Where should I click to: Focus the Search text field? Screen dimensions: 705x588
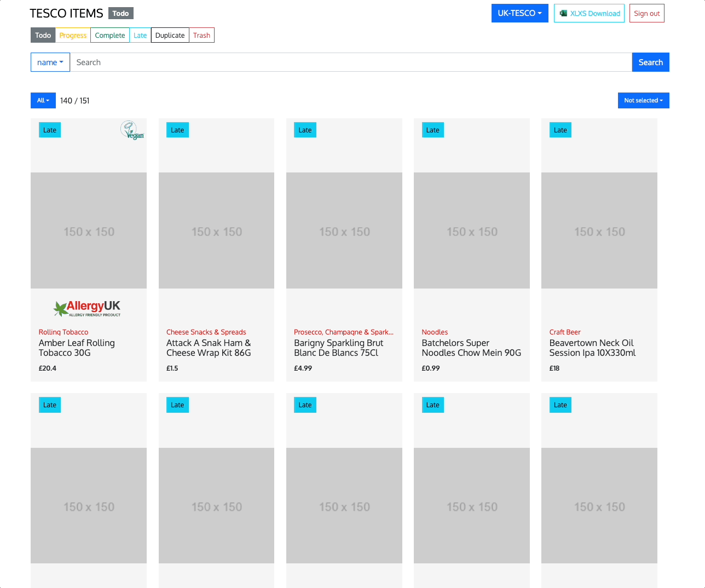pyautogui.click(x=351, y=62)
